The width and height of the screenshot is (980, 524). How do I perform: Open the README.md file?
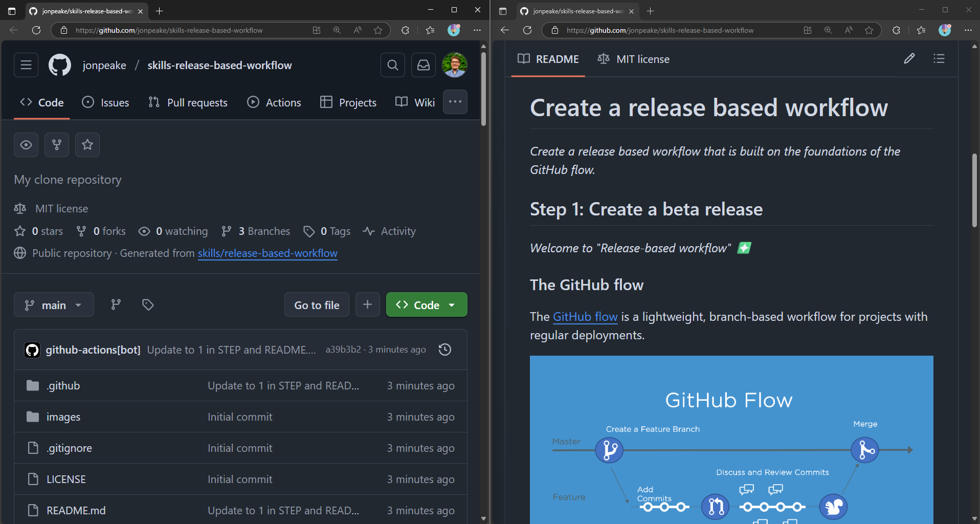(76, 510)
